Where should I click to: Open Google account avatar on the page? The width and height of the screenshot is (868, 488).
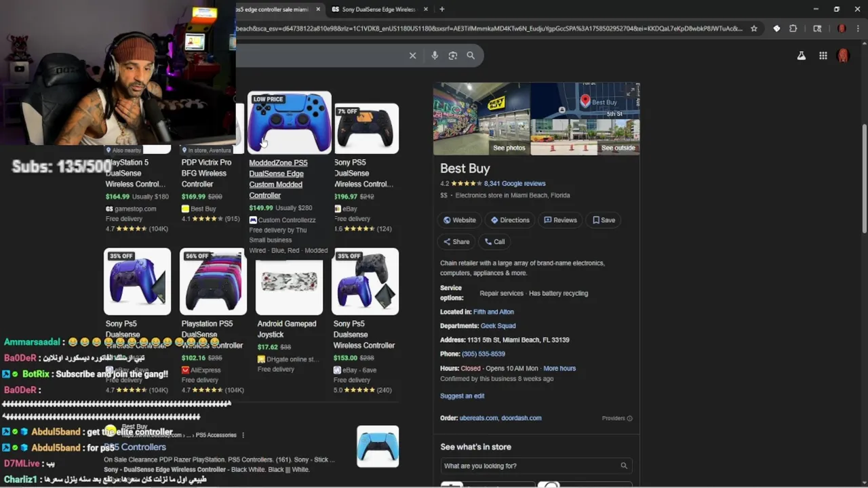[843, 56]
